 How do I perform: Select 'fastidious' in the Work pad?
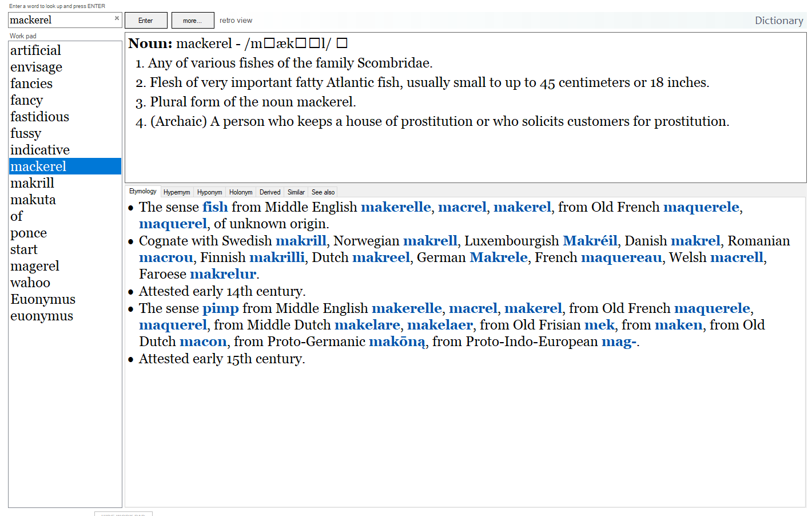tap(65, 117)
